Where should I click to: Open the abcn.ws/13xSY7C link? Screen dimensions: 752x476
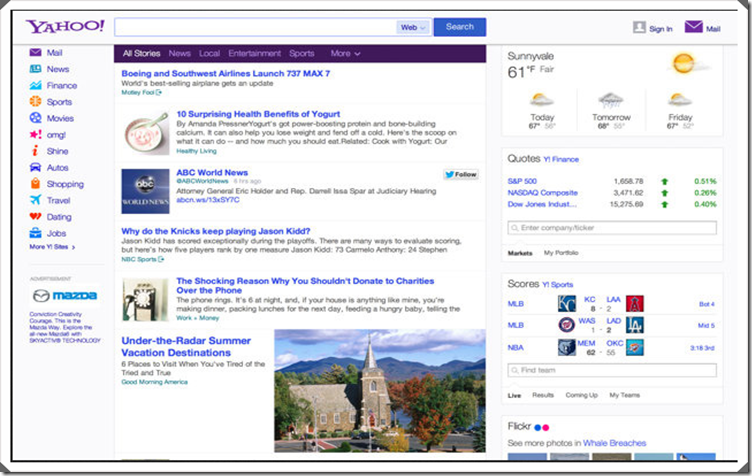pyautogui.click(x=208, y=200)
